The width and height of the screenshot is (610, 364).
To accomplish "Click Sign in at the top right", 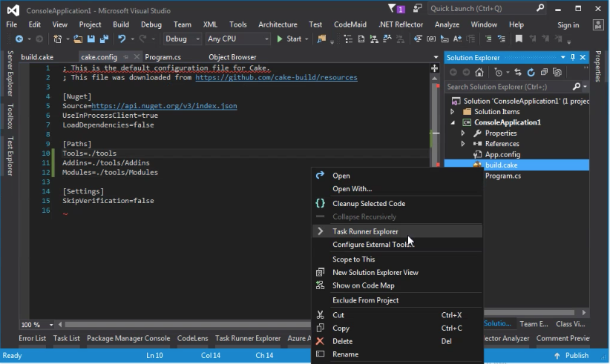I will [568, 25].
